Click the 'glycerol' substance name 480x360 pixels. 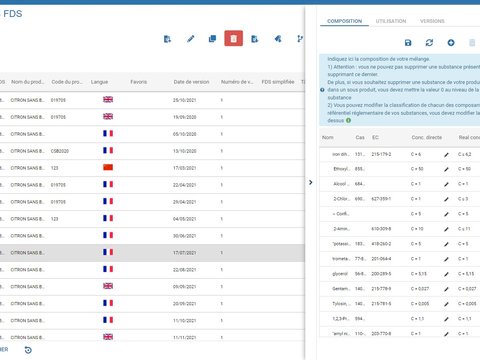[340, 274]
